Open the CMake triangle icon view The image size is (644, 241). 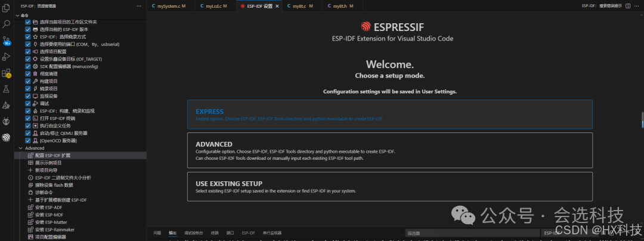6,105
